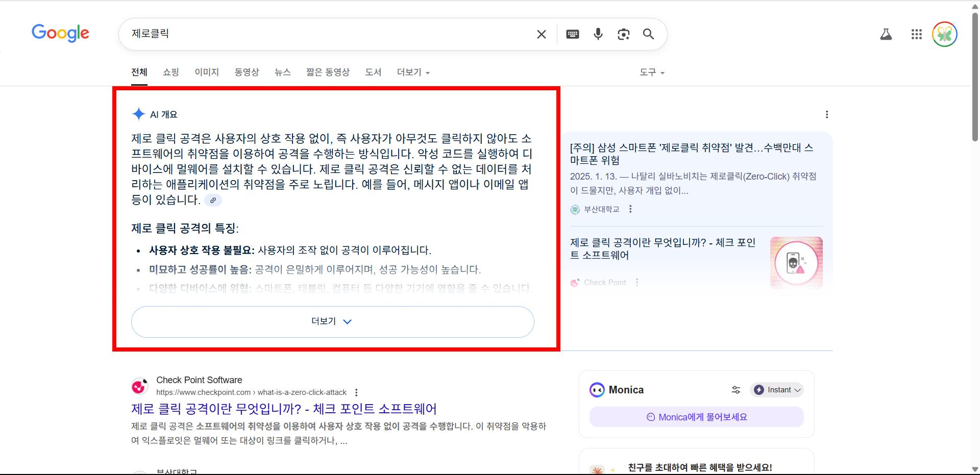Open the Google apps grid
980x475 pixels.
pyautogui.click(x=917, y=34)
